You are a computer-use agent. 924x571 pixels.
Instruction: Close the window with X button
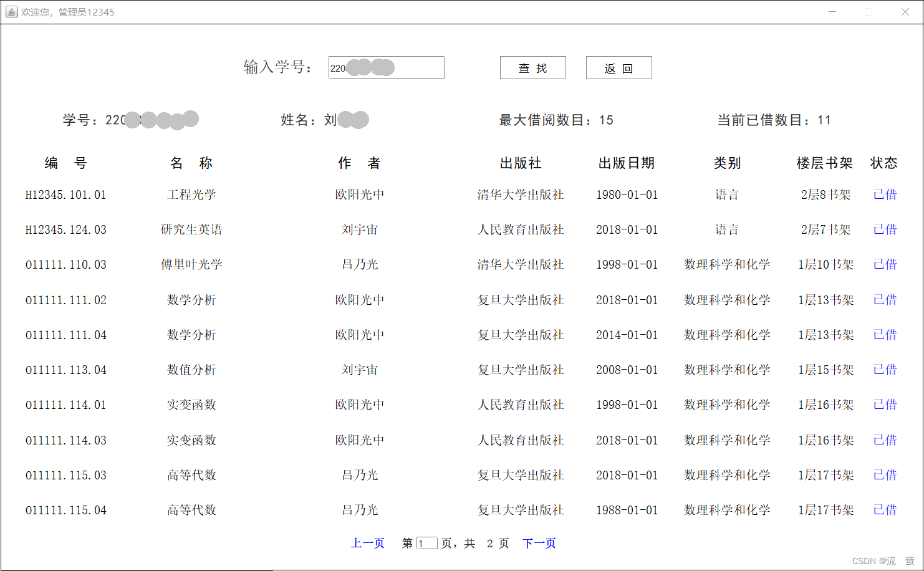(905, 12)
